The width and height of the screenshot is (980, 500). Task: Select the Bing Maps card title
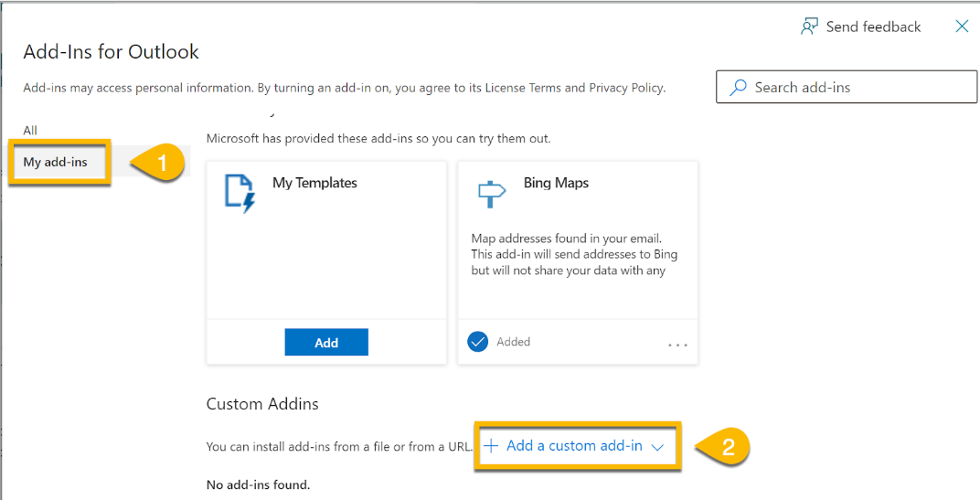pos(556,183)
